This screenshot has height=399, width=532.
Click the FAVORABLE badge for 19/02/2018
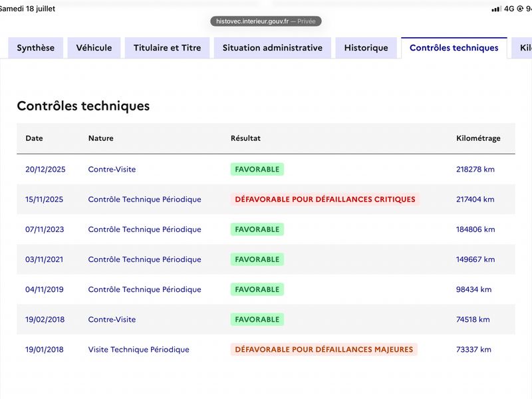(x=257, y=319)
